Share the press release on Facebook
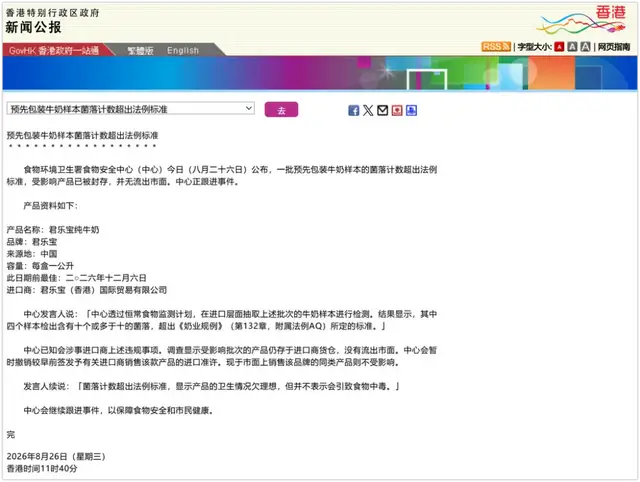Viewport: 640px width, 482px height. (353, 110)
